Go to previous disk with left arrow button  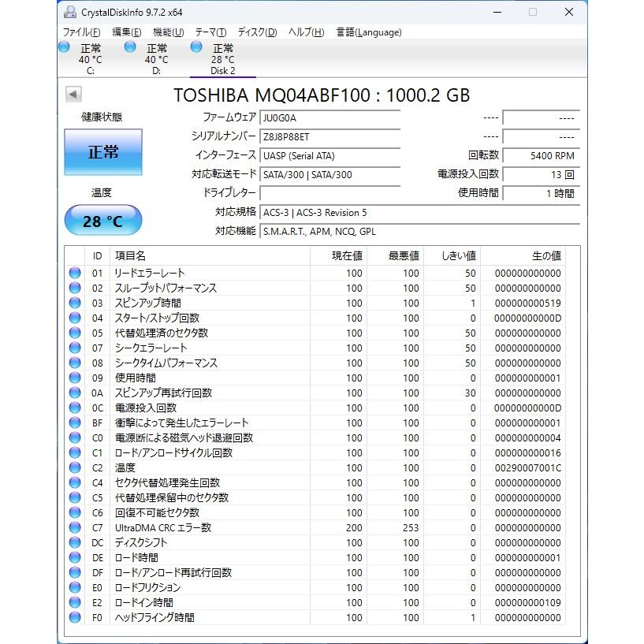tap(73, 95)
